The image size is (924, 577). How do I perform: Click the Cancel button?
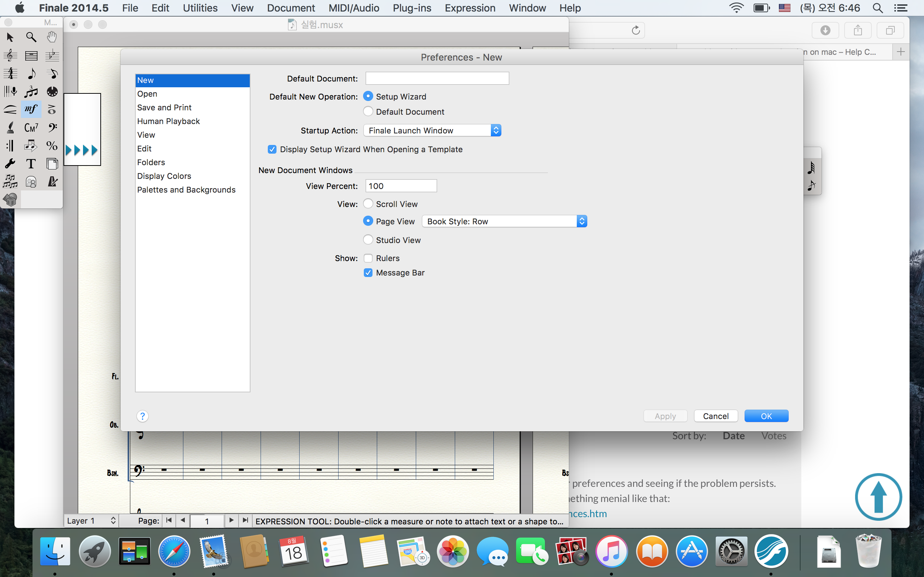(715, 416)
